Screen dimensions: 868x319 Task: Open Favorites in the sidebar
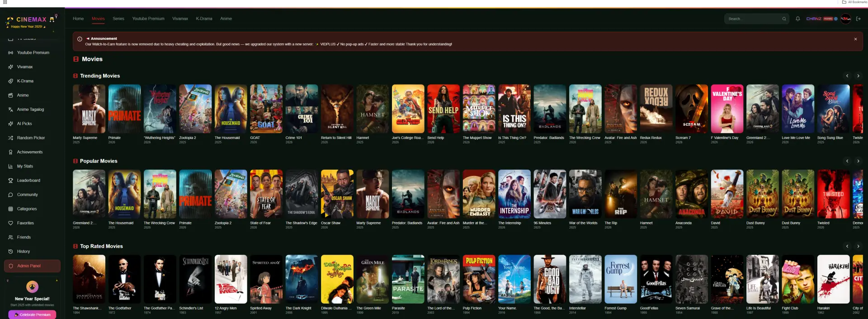[33, 223]
